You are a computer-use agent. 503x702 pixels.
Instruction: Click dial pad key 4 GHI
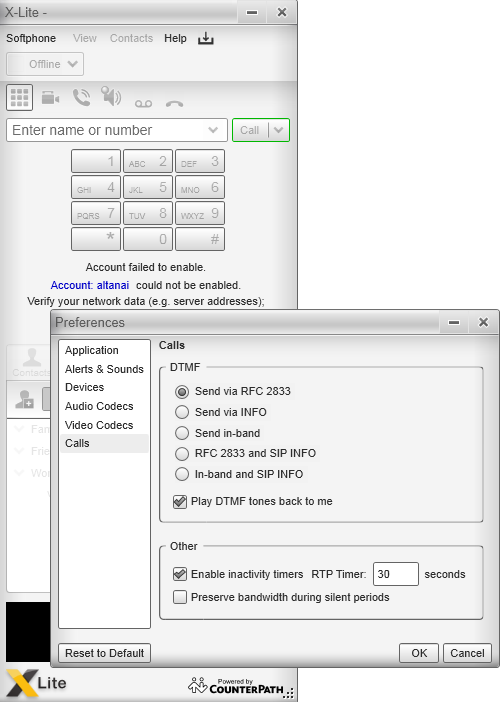tap(96, 187)
